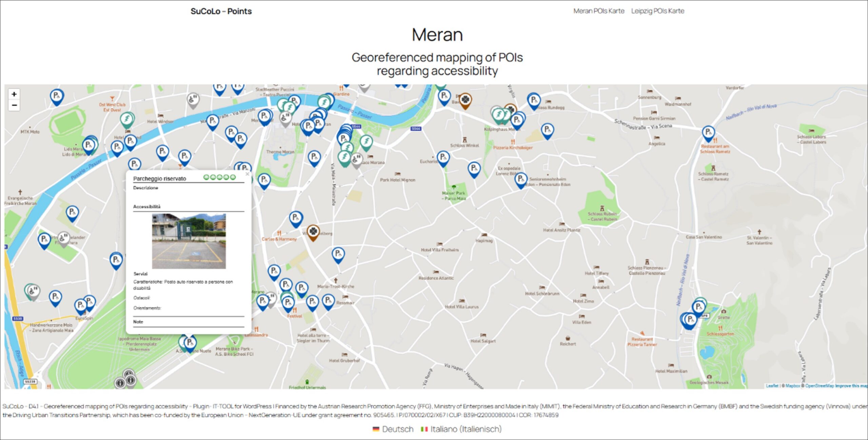868x440 pixels.
Task: Click parking marker near Maria-Trost-Kirche
Action: coord(328,301)
